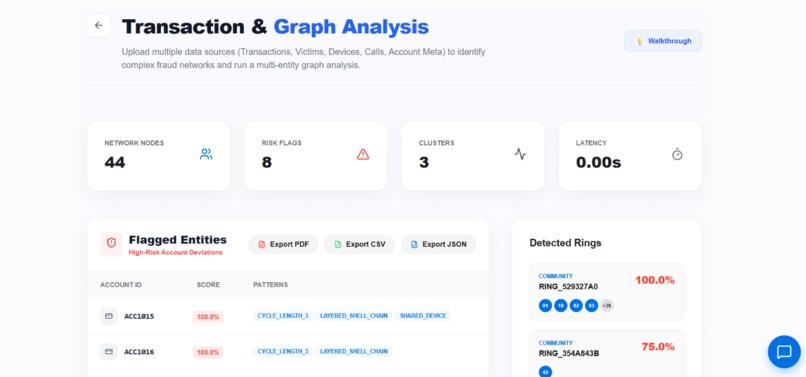This screenshot has height=377, width=806.
Task: Click the card icon beside ACC1016
Action: point(109,352)
